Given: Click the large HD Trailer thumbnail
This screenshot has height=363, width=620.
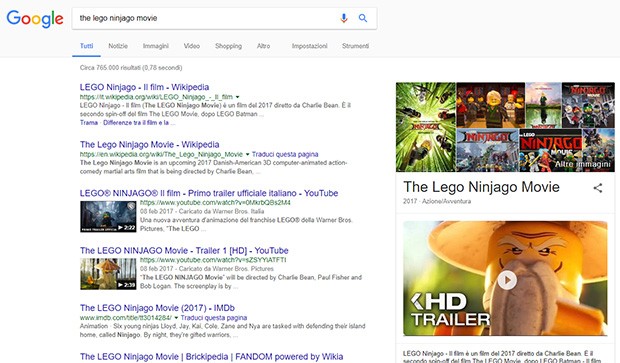Looking at the screenshot, I should click(505, 278).
